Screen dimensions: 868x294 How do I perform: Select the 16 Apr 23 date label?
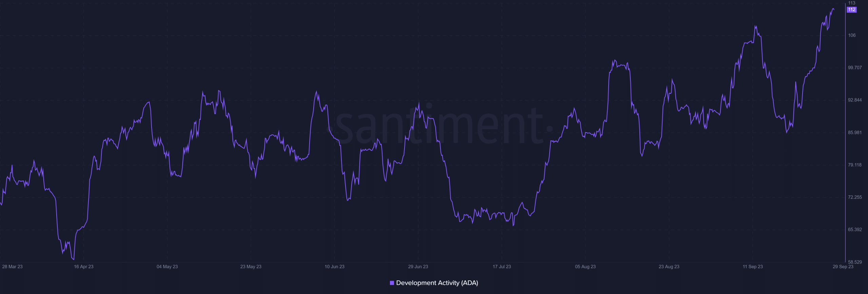point(84,267)
